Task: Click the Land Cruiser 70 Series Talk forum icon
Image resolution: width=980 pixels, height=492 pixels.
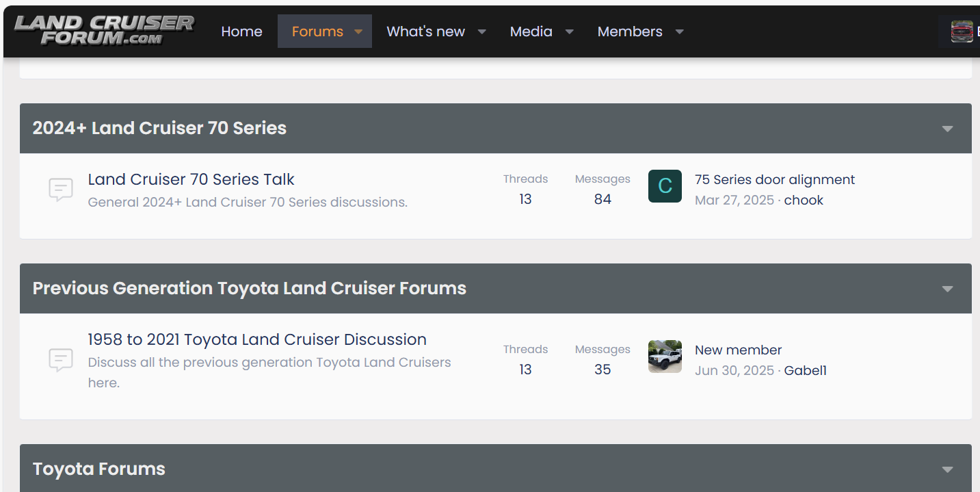Action: tap(61, 190)
